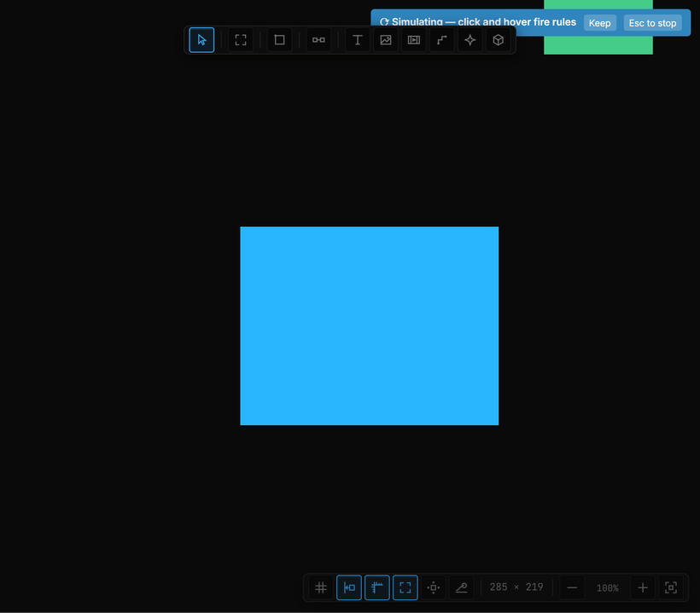The width and height of the screenshot is (700, 613).
Task: Select the rectangle shape tool
Action: (279, 40)
